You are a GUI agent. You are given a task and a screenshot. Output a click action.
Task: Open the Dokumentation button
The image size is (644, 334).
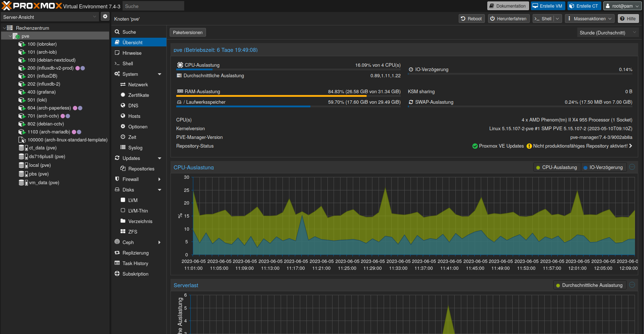click(x=508, y=6)
